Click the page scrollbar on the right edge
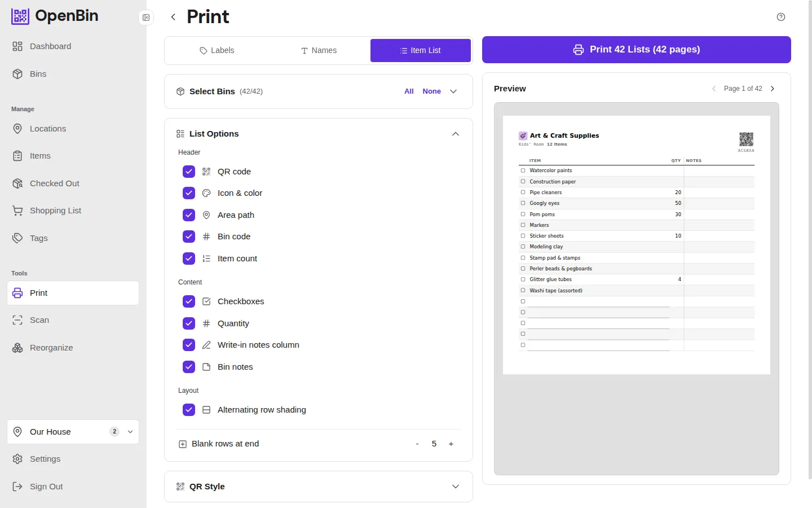Screen dimensions: 812x508 pos(810,239)
